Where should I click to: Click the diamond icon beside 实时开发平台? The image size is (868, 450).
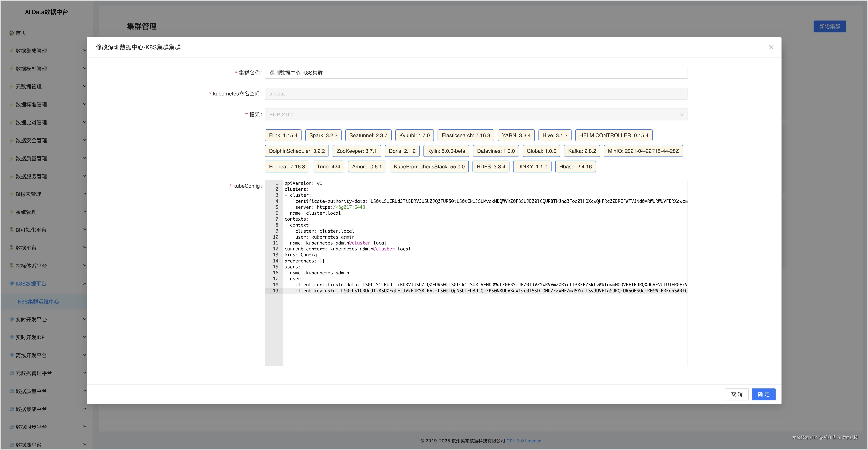tap(12, 319)
